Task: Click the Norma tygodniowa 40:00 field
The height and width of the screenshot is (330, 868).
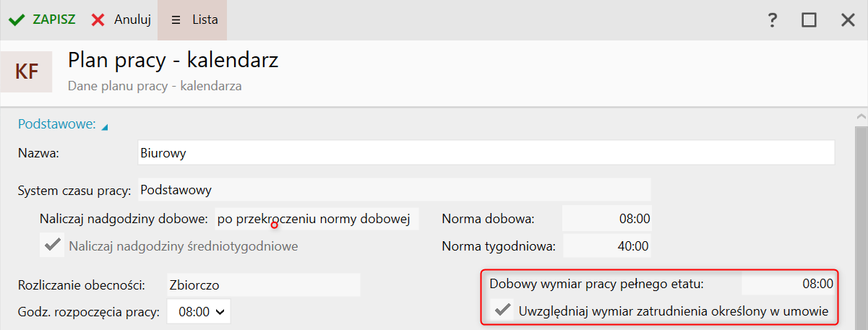Action: [x=606, y=246]
